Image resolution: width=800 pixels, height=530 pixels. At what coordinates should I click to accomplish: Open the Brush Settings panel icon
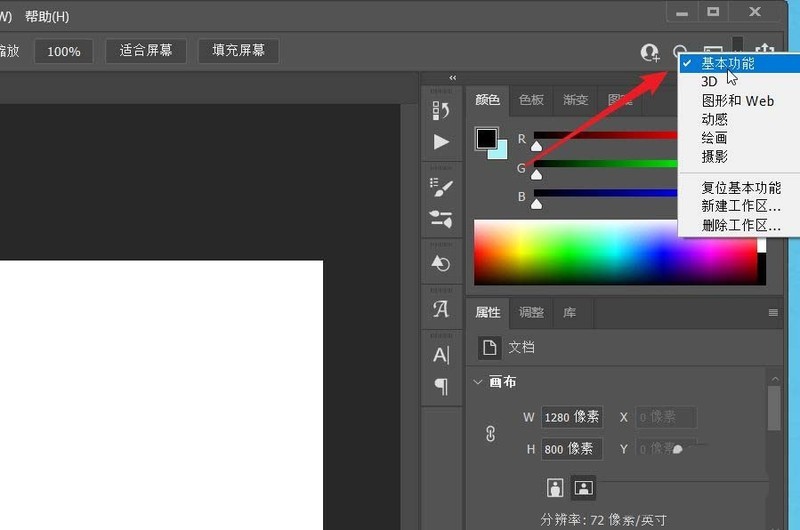(441, 187)
